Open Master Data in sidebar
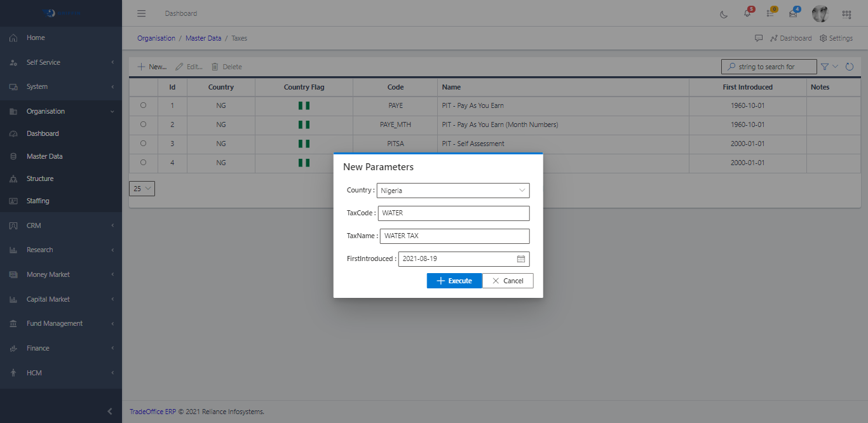This screenshot has width=868, height=423. coord(44,156)
